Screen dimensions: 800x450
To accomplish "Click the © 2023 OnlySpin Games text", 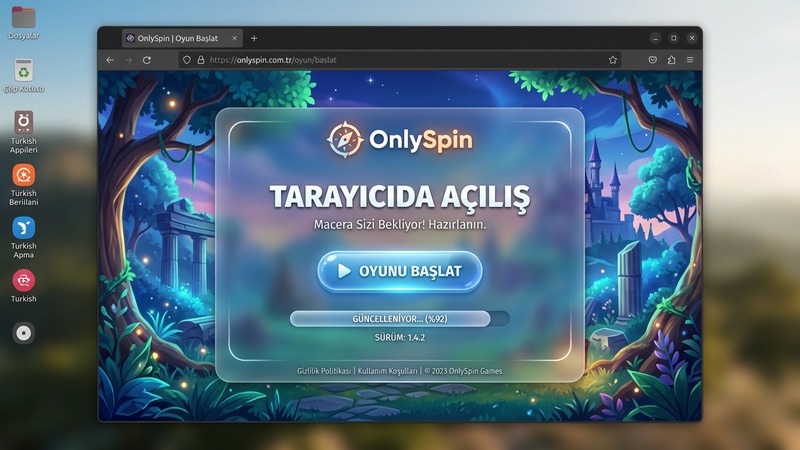I will (x=463, y=371).
